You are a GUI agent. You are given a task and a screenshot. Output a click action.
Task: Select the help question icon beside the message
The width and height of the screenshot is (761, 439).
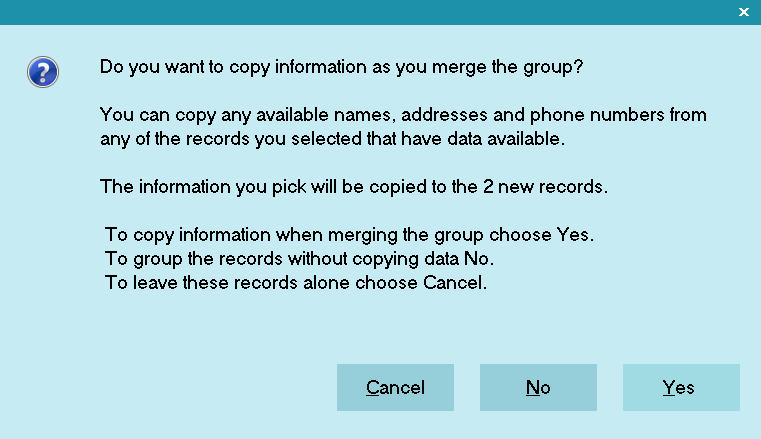coord(43,72)
